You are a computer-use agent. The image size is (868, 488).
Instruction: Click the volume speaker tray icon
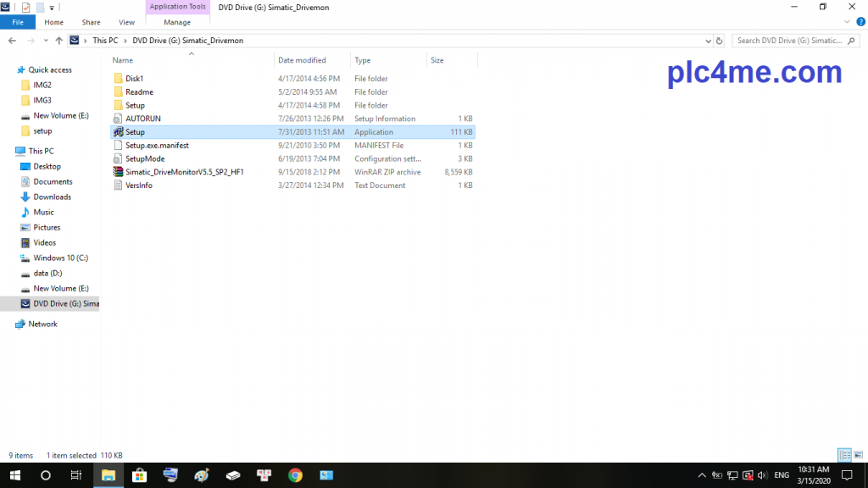[x=761, y=475]
